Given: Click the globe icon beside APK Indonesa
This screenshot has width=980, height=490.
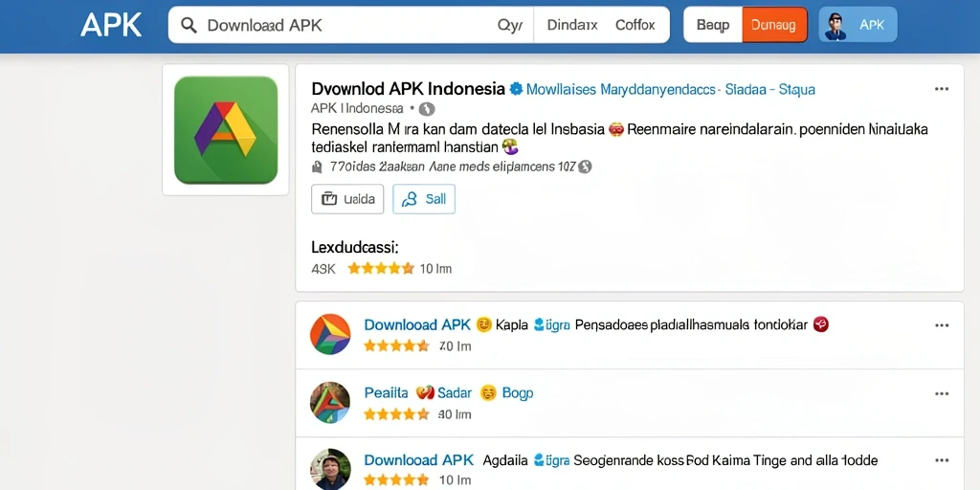Looking at the screenshot, I should 427,109.
